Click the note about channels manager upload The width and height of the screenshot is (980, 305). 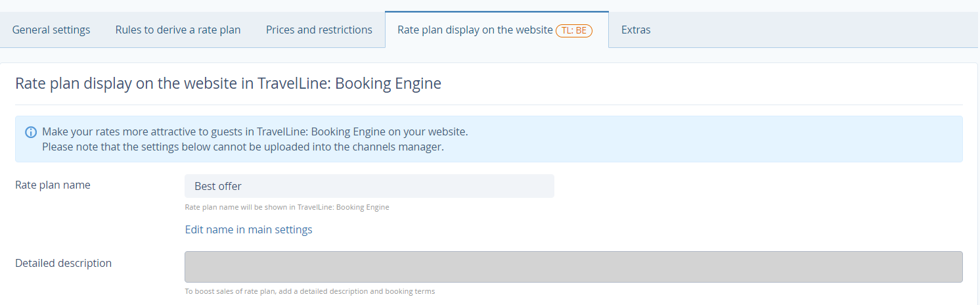click(243, 147)
